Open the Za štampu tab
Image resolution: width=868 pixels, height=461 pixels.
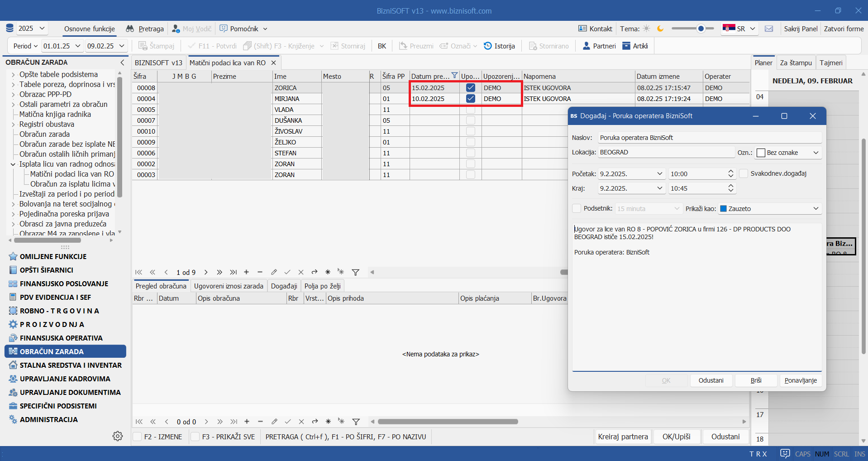coord(796,62)
